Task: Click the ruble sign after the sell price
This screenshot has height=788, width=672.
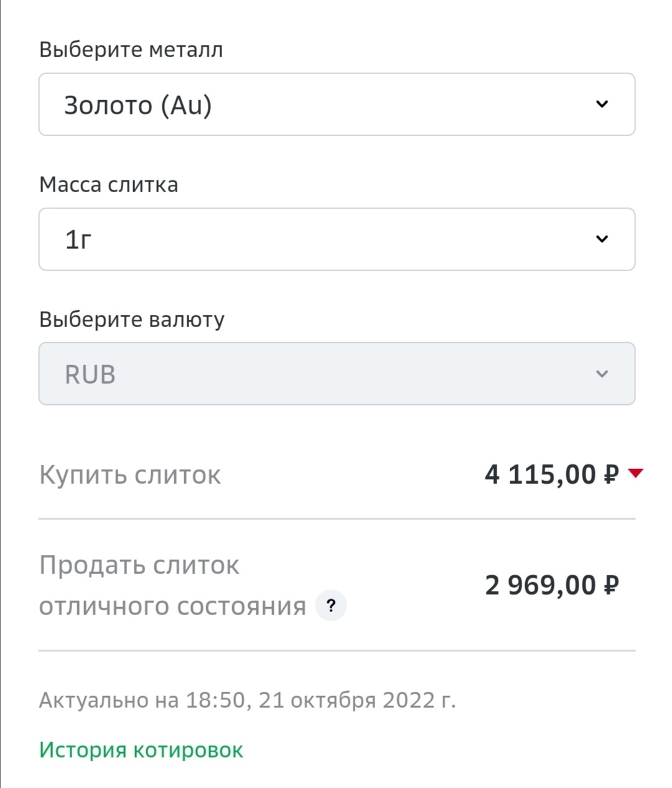Action: coord(611,586)
